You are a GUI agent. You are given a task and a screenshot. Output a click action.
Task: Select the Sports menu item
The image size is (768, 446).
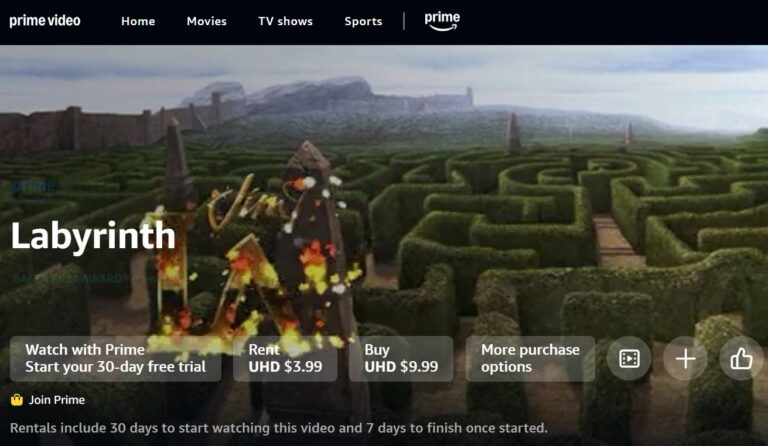pos(363,21)
